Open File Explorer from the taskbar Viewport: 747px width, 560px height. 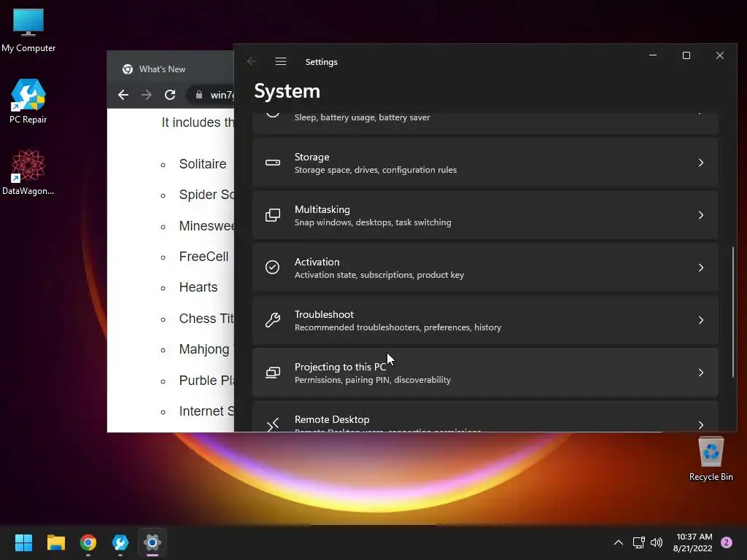pyautogui.click(x=55, y=542)
